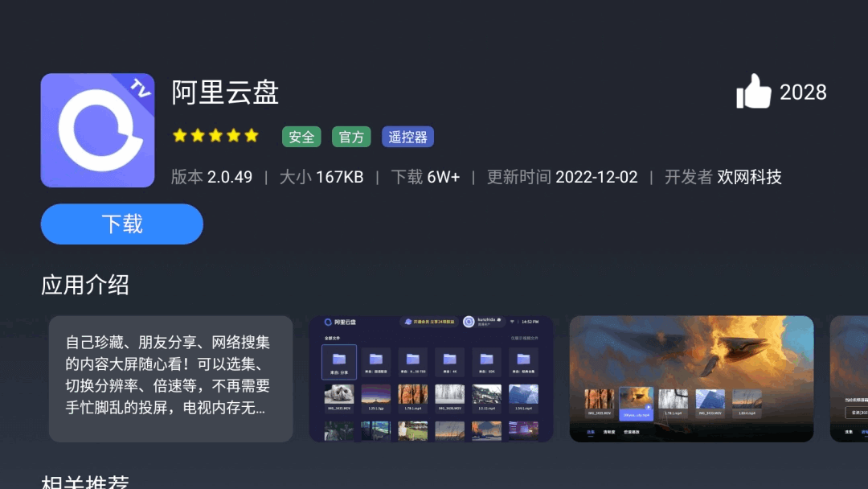The image size is (868, 489).
Task: Open the file browser screenshot thumbnail
Action: tap(431, 379)
